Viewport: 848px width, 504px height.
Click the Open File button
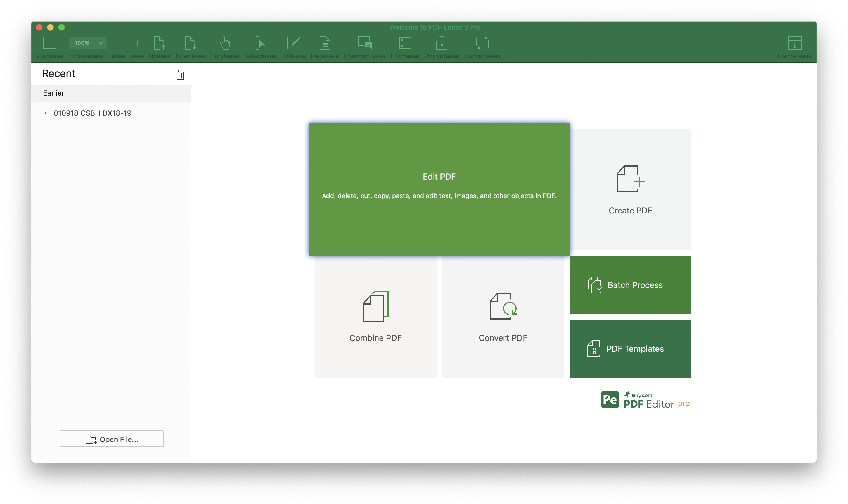[x=112, y=439]
